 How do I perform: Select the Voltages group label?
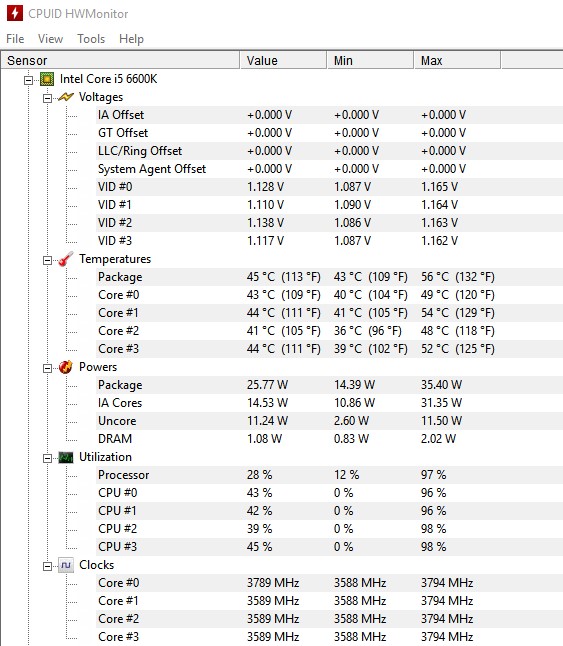(101, 97)
